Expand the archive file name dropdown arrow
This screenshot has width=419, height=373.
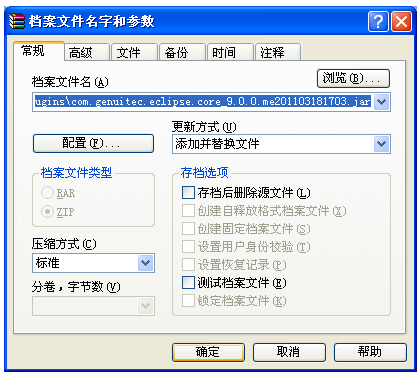381,102
